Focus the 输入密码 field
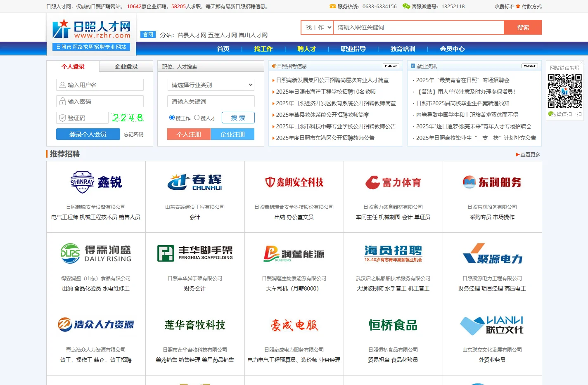Screen dimensions: 588x385 tap(100, 102)
